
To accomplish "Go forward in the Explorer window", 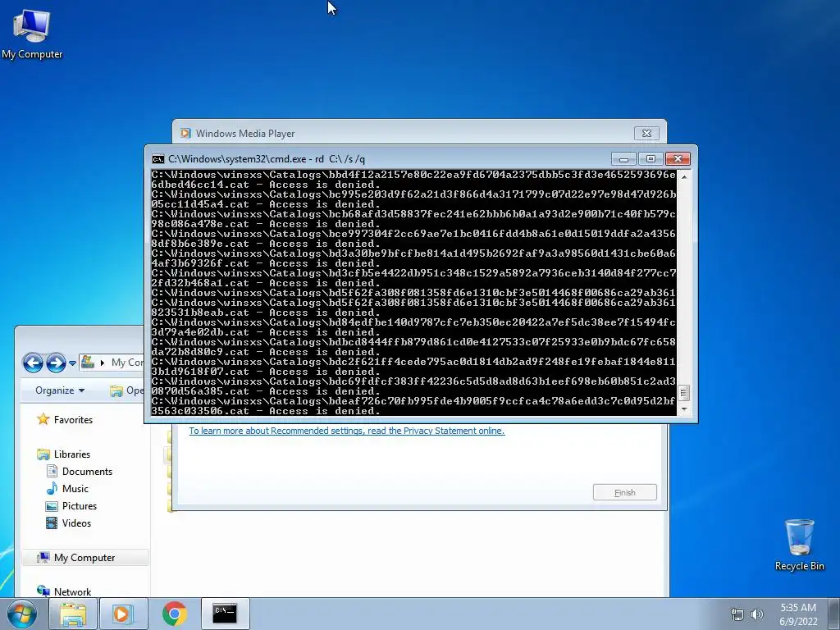I will click(x=56, y=363).
